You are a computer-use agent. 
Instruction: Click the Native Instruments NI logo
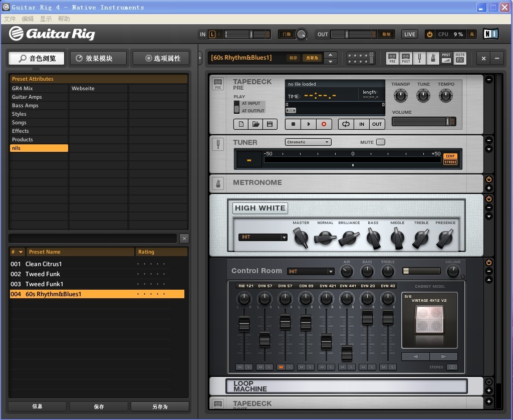[x=491, y=34]
